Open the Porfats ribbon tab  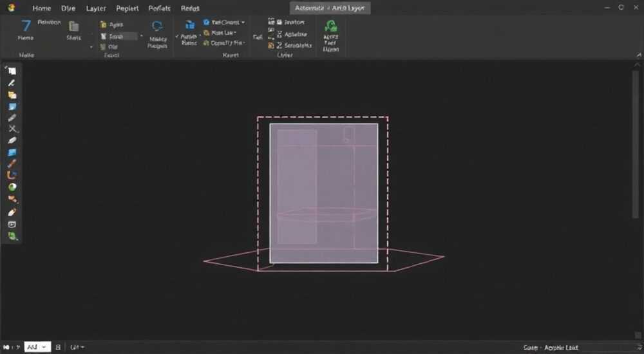[159, 8]
